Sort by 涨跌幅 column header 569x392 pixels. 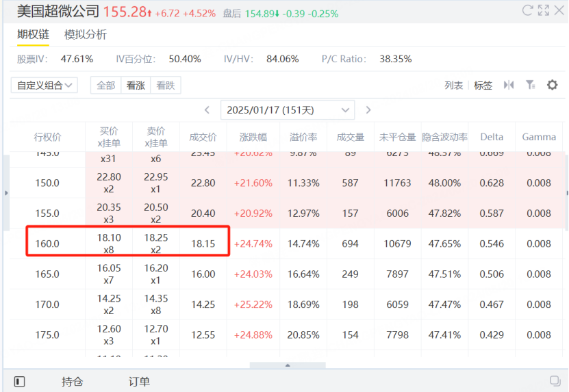pyautogui.click(x=253, y=137)
